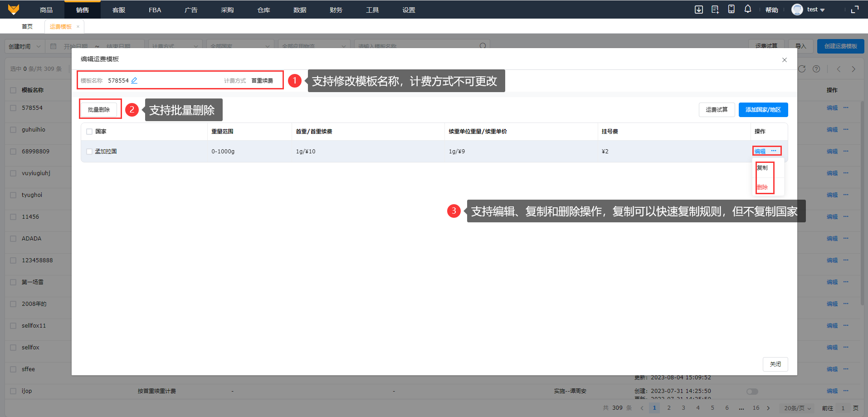Click the 添加国家/地区 button
This screenshot has width=868, height=417.
(x=763, y=110)
